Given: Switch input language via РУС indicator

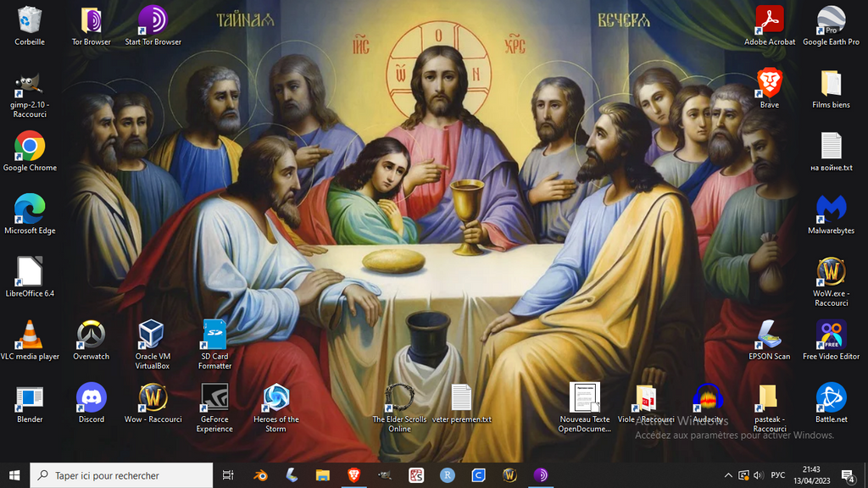Looking at the screenshot, I should point(778,475).
